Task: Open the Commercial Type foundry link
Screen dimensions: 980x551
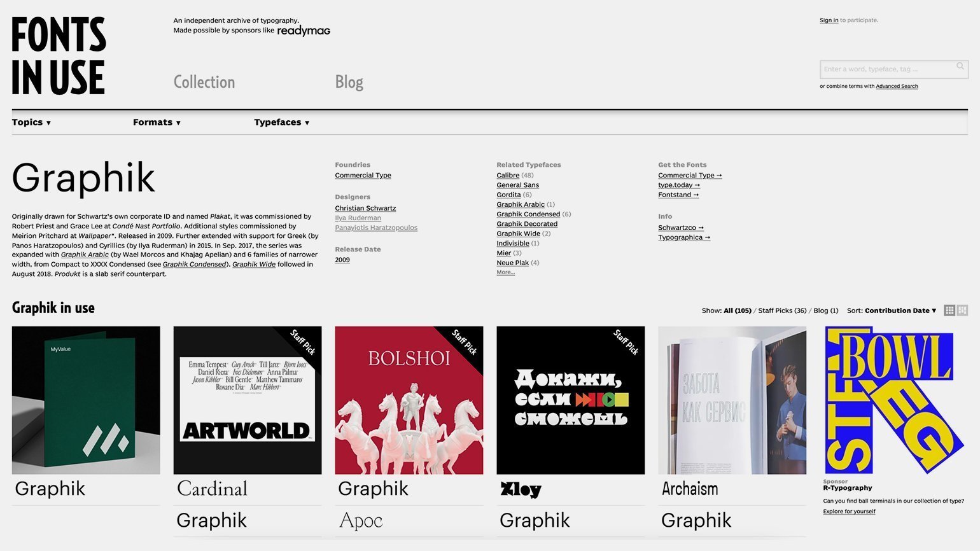Action: point(363,176)
